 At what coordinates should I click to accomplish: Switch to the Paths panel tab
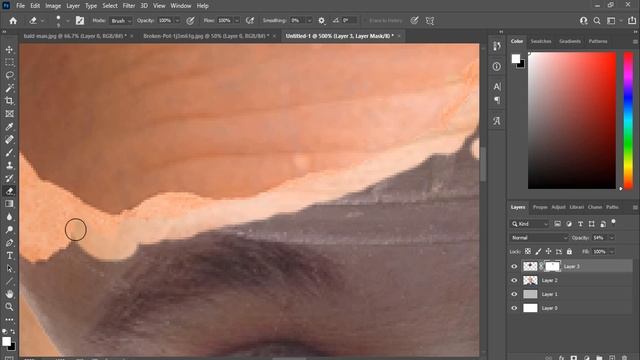612,207
